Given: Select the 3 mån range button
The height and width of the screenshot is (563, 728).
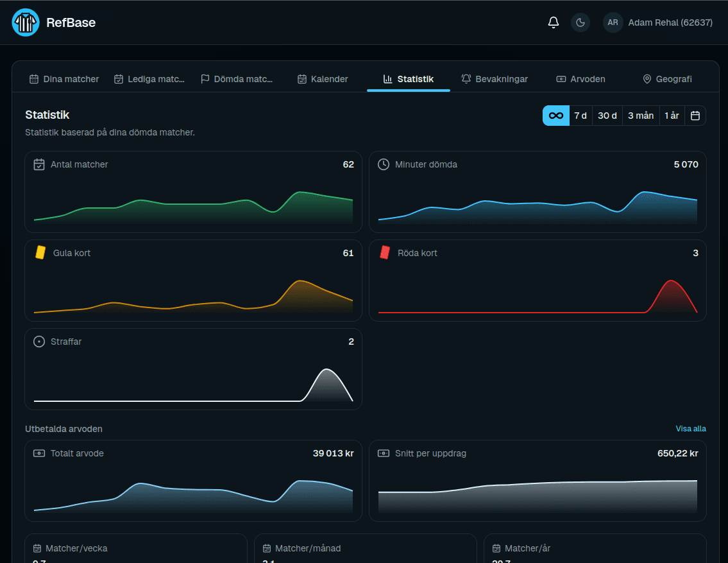Looking at the screenshot, I should pos(640,116).
